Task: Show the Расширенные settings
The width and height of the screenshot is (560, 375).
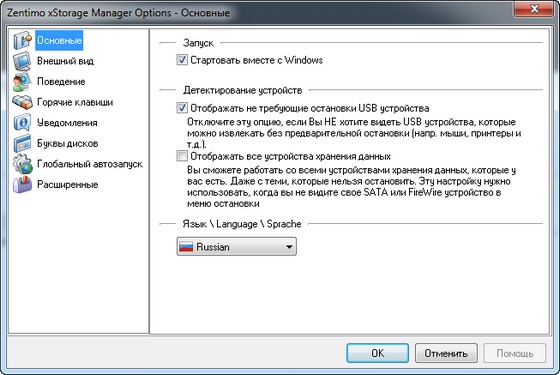Action: point(68,185)
